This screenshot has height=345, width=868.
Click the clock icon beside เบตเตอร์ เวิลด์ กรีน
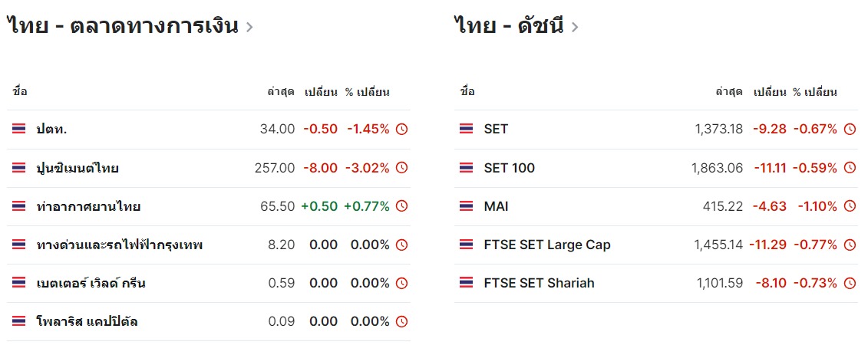coord(402,283)
